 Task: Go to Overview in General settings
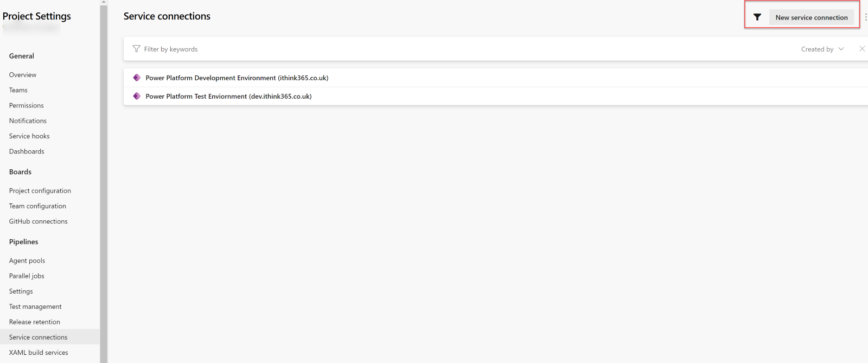pyautogui.click(x=23, y=75)
